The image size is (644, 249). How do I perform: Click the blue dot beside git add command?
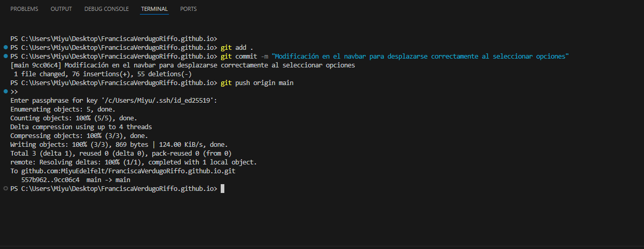tap(6, 47)
